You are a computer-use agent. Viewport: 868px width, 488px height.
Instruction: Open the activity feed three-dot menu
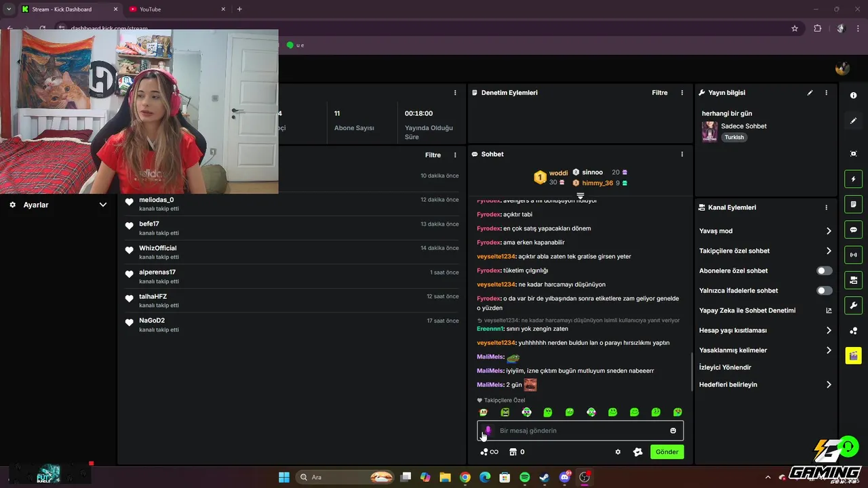tap(455, 155)
